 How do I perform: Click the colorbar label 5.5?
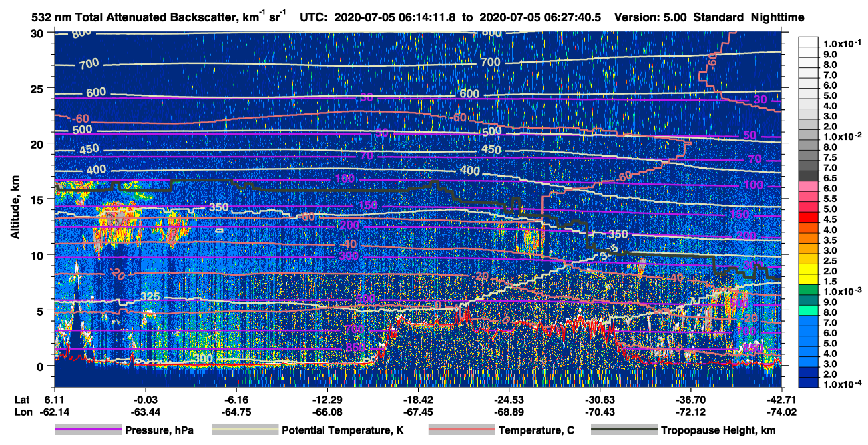coord(831,199)
